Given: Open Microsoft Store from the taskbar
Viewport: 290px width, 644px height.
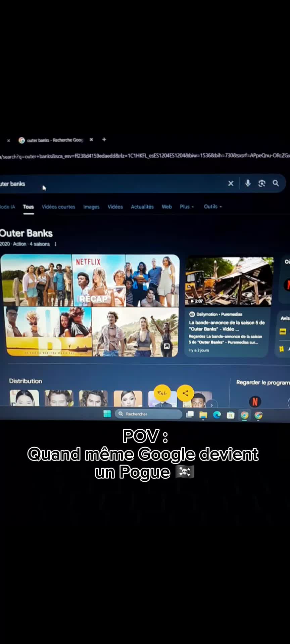Looking at the screenshot, I should tap(231, 415).
